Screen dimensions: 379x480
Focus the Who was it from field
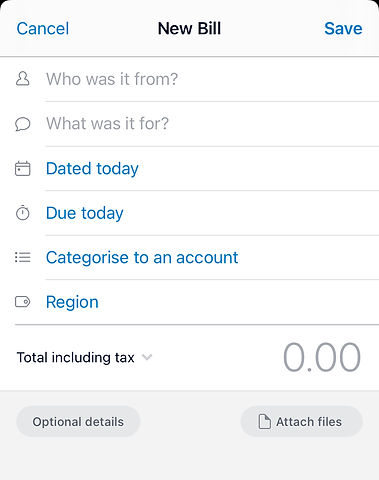212,79
